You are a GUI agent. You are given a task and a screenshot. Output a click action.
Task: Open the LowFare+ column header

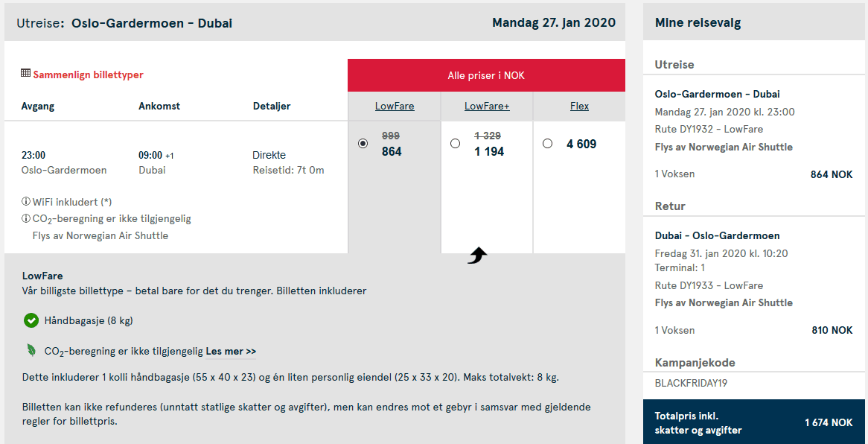point(487,105)
